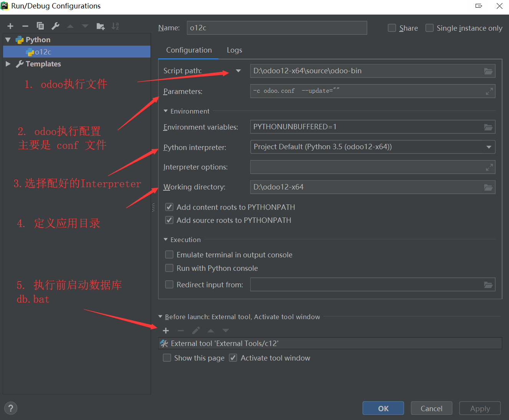
Task: Edit the selected Before launch task
Action: pos(196,331)
